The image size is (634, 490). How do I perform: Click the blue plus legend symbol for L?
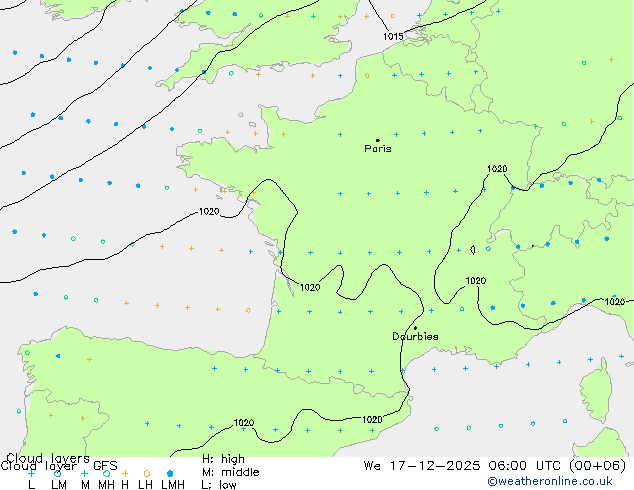(31, 473)
